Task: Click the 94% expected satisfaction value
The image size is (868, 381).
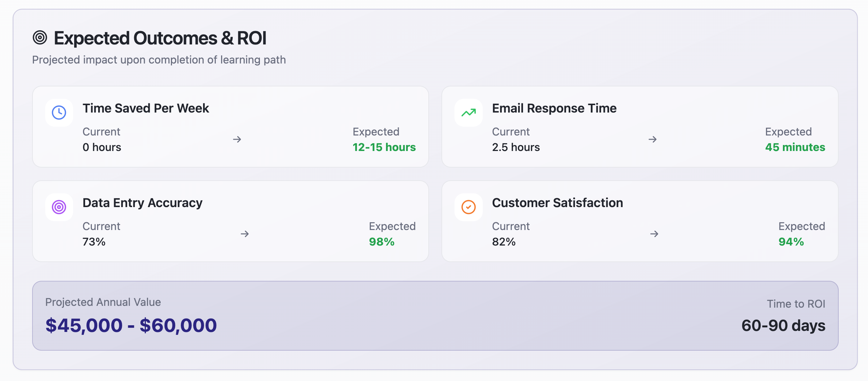Action: (x=791, y=242)
